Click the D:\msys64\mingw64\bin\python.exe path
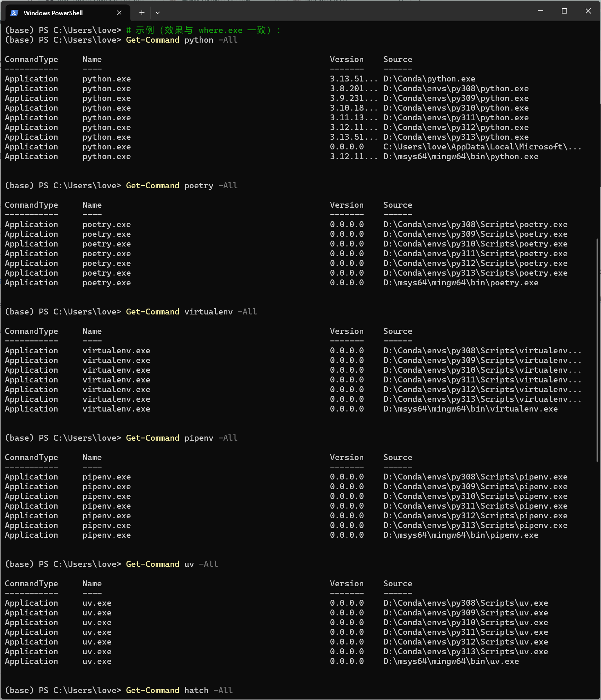 click(460, 156)
